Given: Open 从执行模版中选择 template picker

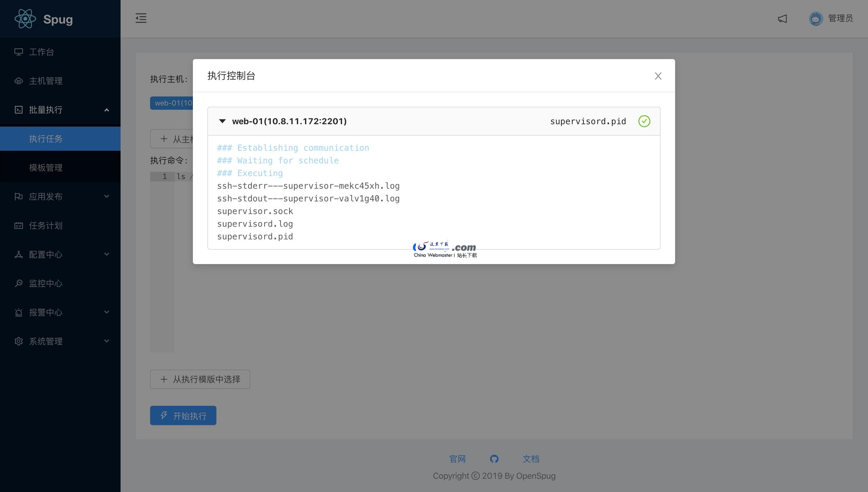Looking at the screenshot, I should (200, 379).
